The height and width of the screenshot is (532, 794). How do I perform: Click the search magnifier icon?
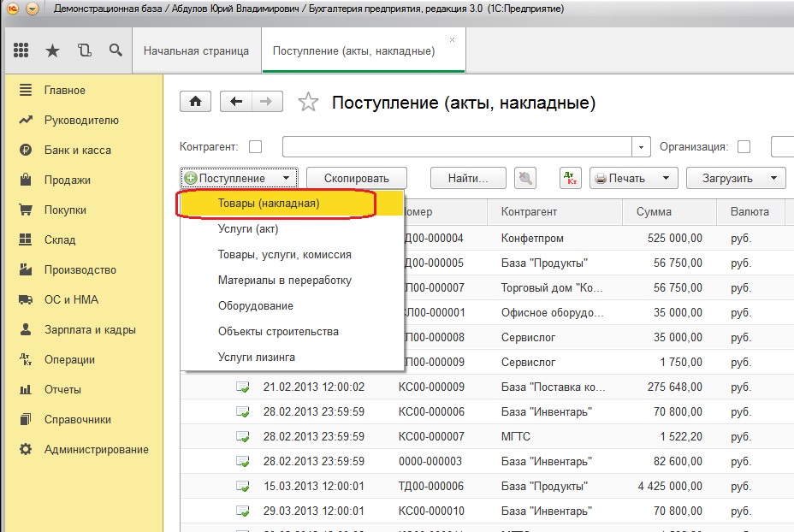[116, 50]
